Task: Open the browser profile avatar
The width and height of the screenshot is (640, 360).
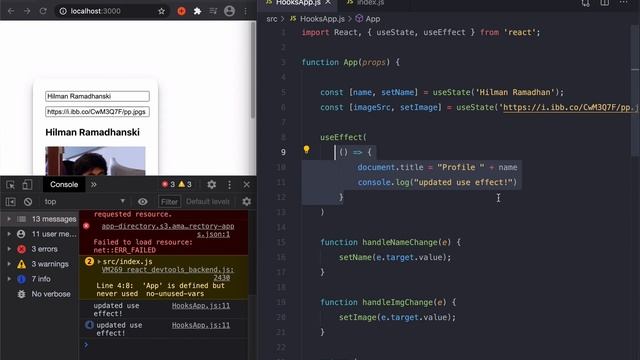Action: [x=229, y=11]
